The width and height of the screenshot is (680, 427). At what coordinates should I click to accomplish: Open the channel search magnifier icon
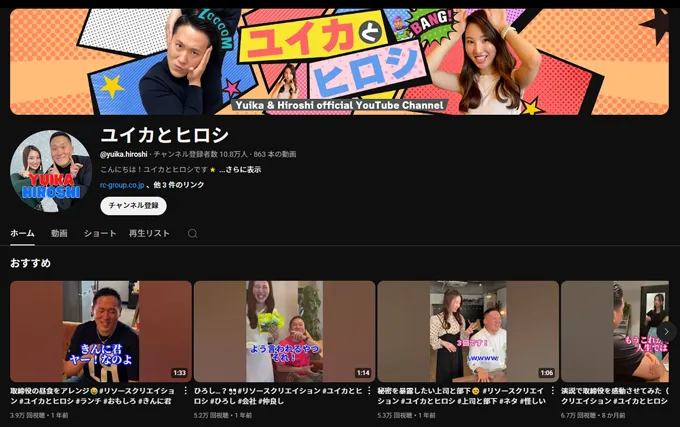pos(193,234)
